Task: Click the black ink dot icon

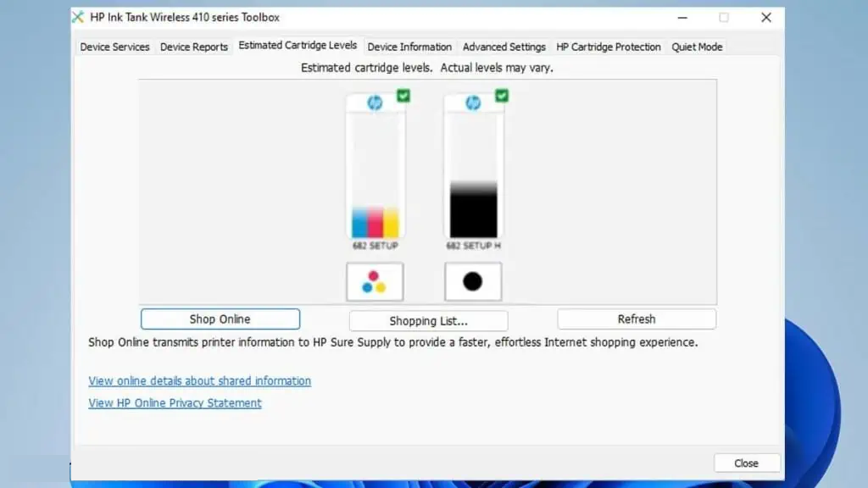Action: [473, 281]
